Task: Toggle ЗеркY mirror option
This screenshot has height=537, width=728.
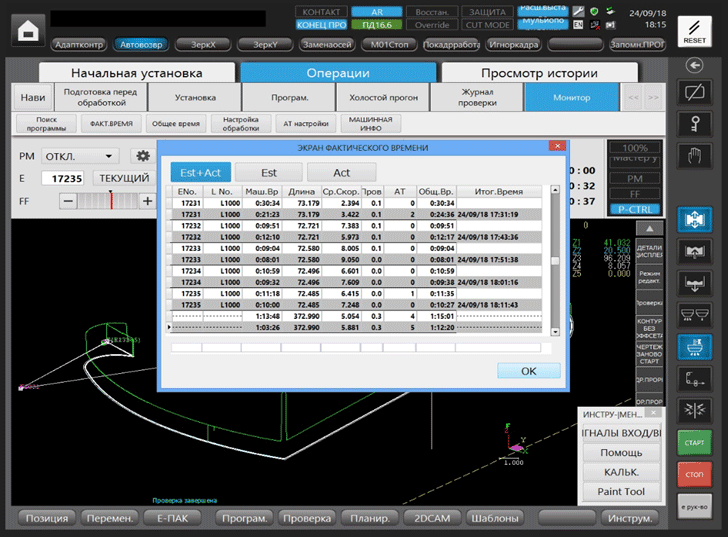Action: tap(265, 45)
